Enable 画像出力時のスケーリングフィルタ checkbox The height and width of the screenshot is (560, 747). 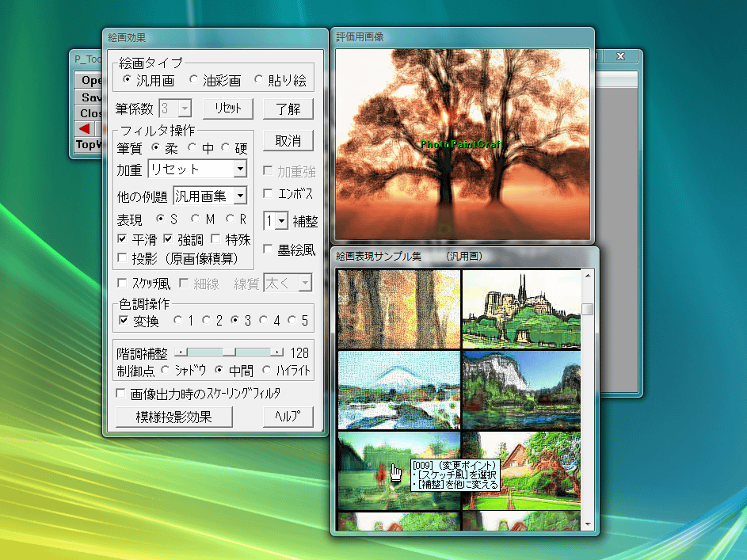(x=121, y=394)
